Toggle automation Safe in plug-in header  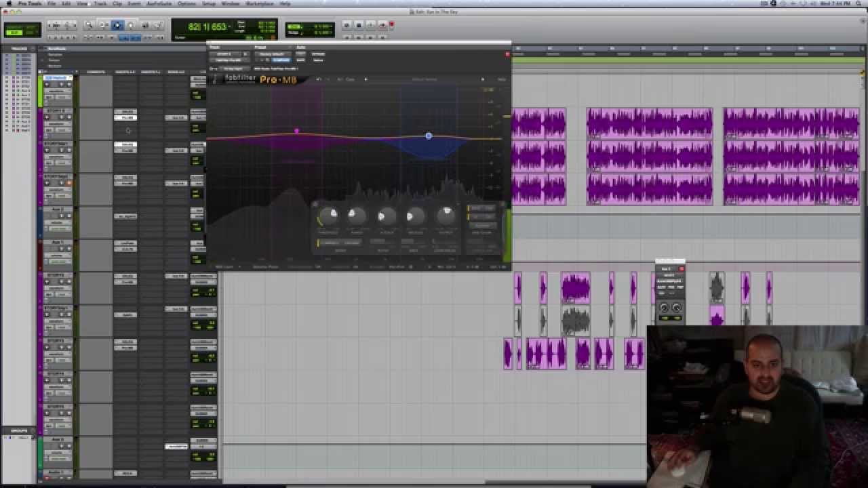pyautogui.click(x=300, y=60)
